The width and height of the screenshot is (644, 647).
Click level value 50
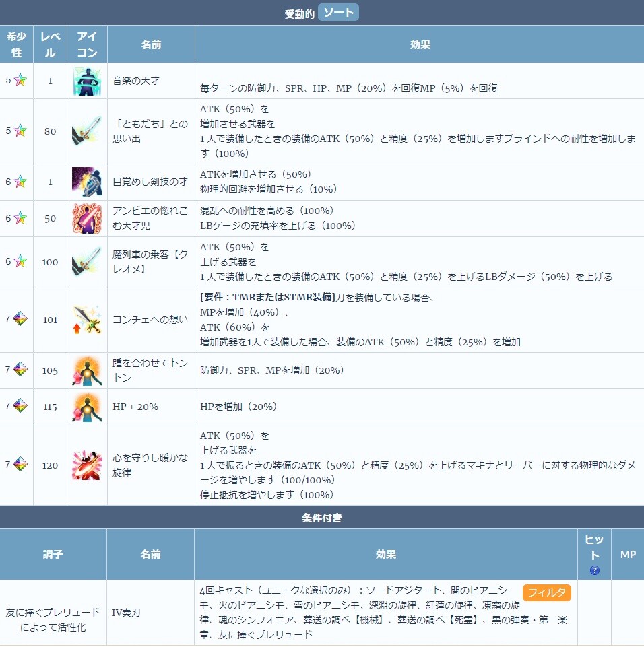coord(50,218)
